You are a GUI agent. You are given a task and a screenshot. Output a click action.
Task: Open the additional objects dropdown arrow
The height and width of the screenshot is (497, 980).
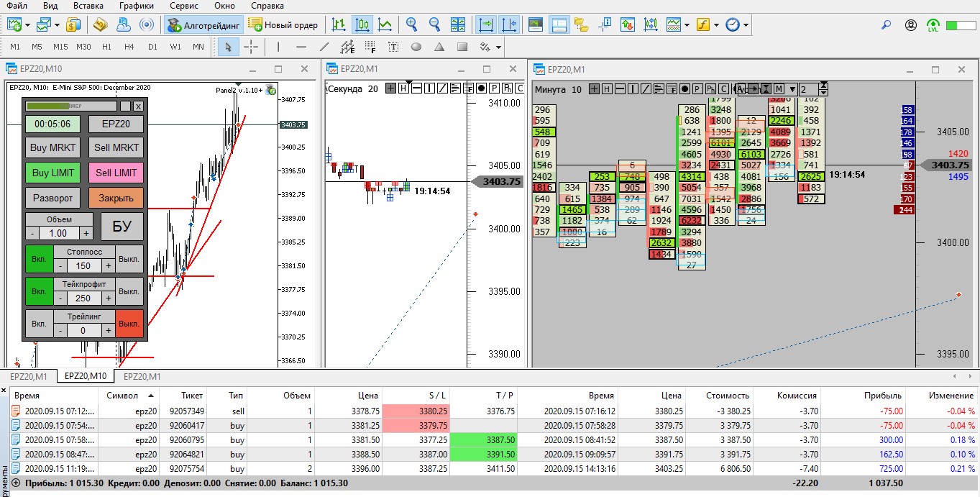(498, 47)
